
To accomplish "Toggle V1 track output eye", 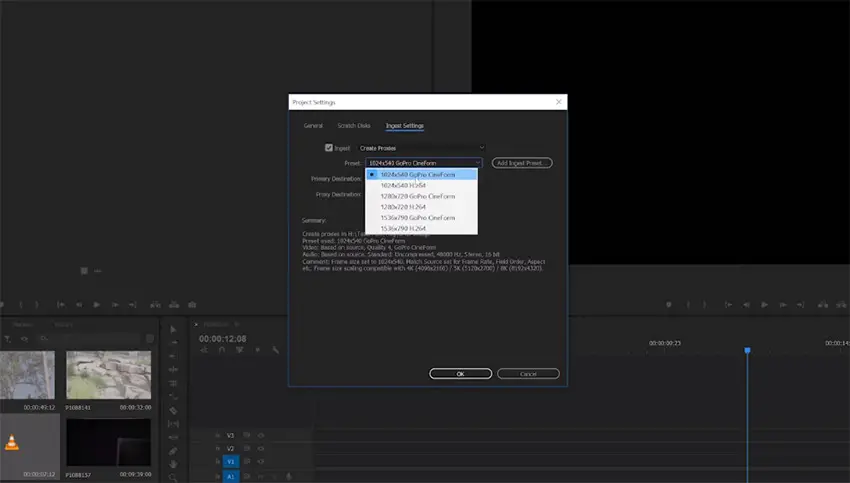I will click(x=261, y=461).
